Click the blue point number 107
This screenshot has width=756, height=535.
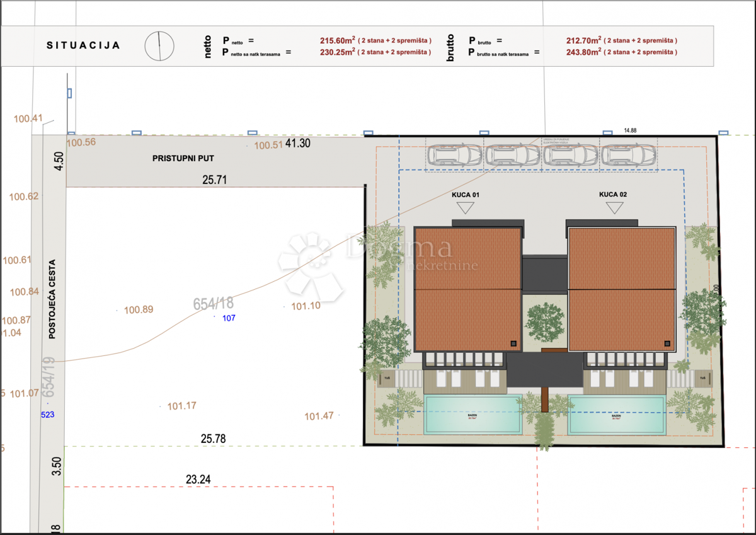[229, 318]
